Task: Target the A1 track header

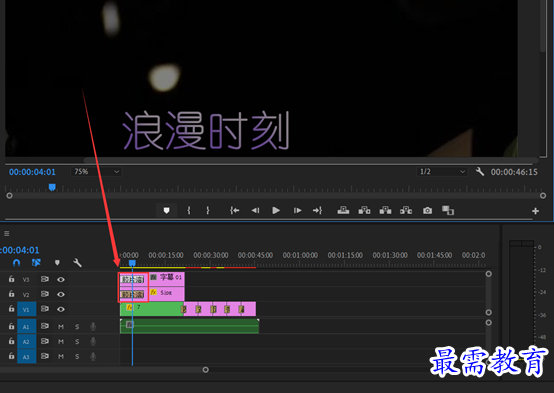Action: tap(26, 326)
